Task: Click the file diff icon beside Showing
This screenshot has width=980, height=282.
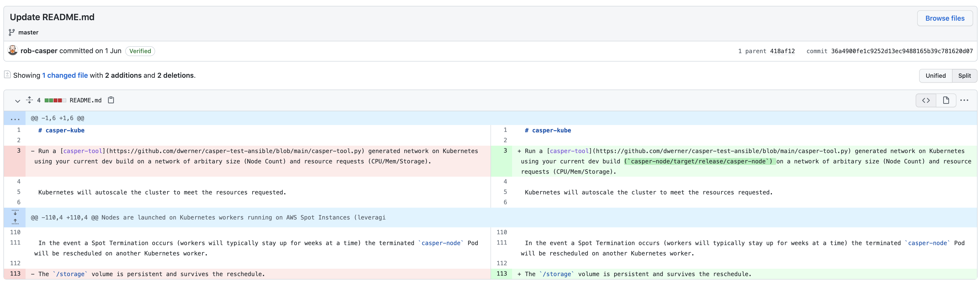Action: coord(7,75)
